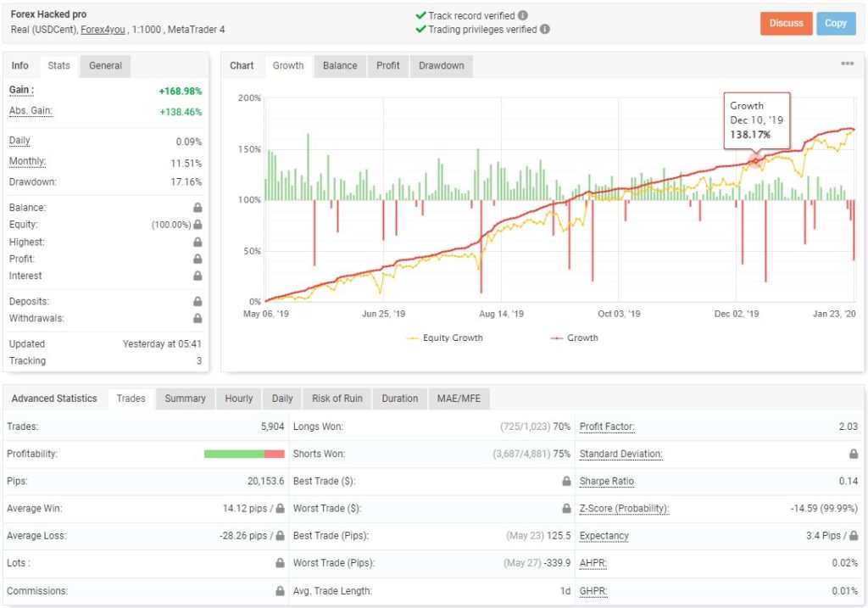Click the Standard Deviation label
868x608 pixels.
pos(620,454)
